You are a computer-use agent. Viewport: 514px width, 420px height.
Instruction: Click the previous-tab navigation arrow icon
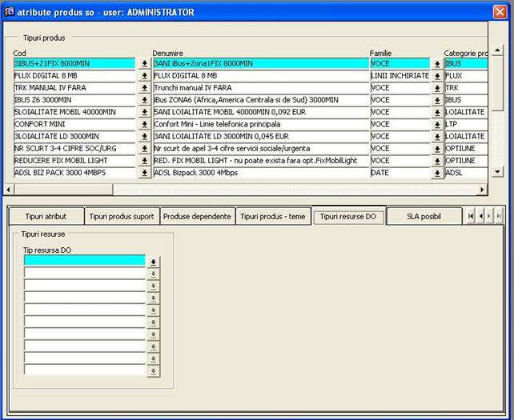[480, 217]
